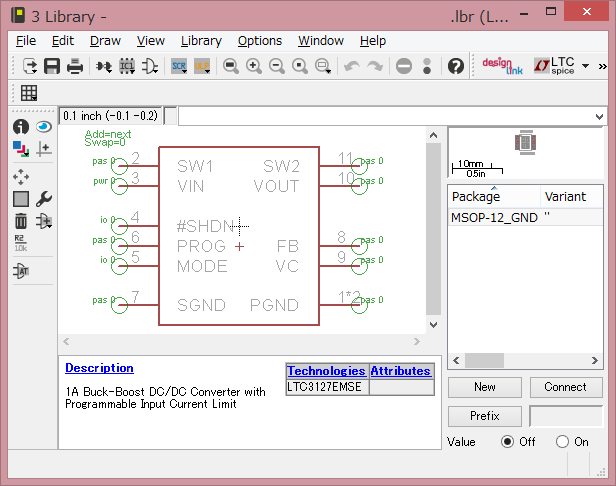The image size is (616, 486).
Task: Open the Grid settings icon
Action: [x=29, y=93]
